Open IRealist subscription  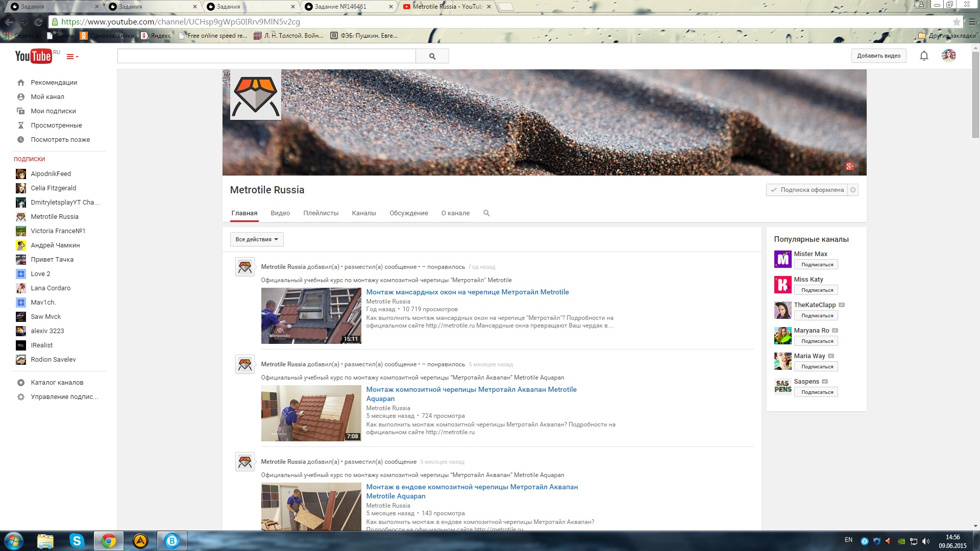click(41, 345)
